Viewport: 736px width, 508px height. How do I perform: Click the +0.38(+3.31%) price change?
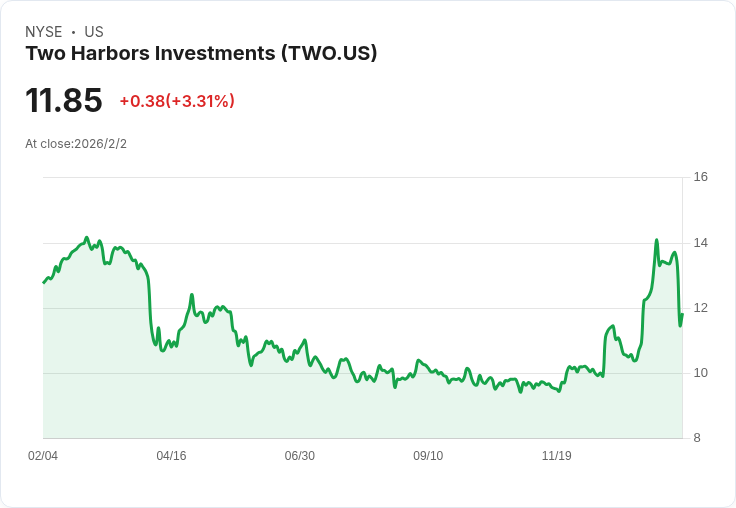point(177,101)
